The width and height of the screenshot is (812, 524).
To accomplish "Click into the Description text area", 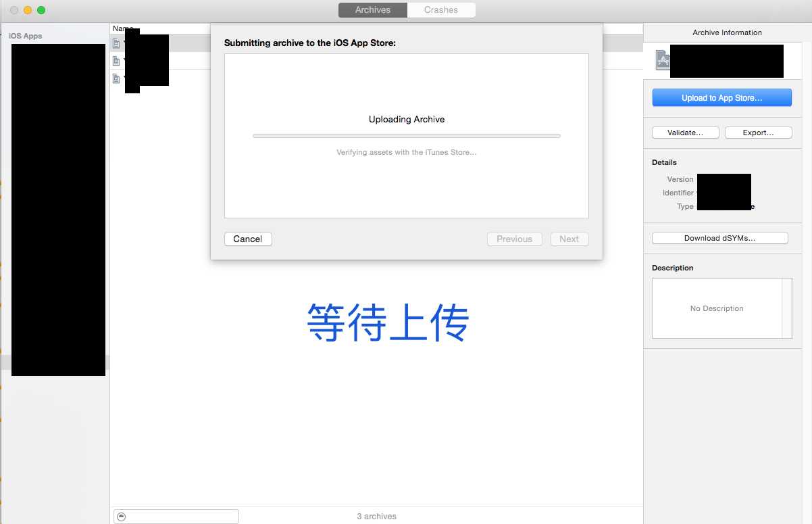I will [x=717, y=308].
